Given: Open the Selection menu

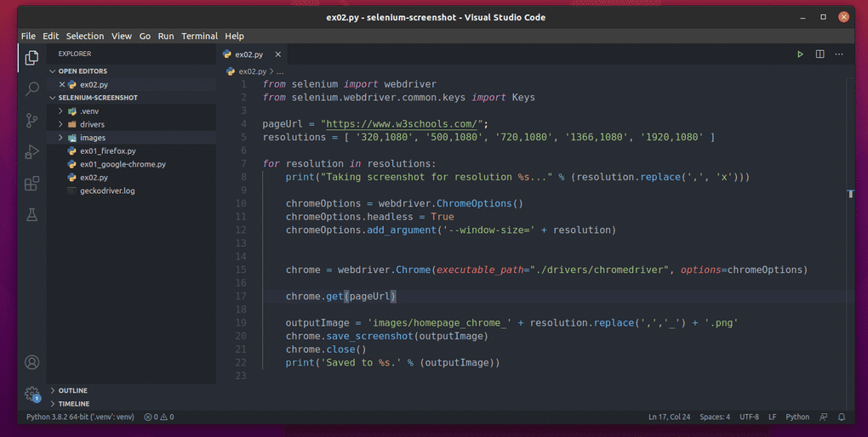Looking at the screenshot, I should [85, 36].
